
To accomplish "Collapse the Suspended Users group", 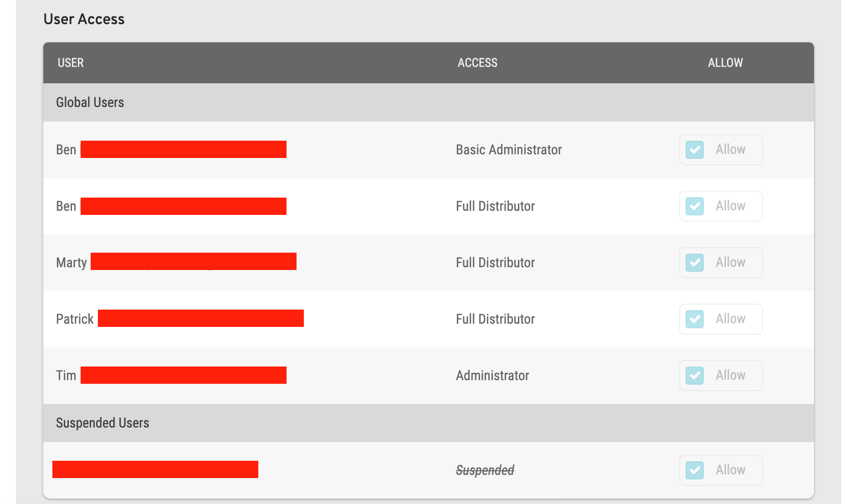I will (x=102, y=423).
